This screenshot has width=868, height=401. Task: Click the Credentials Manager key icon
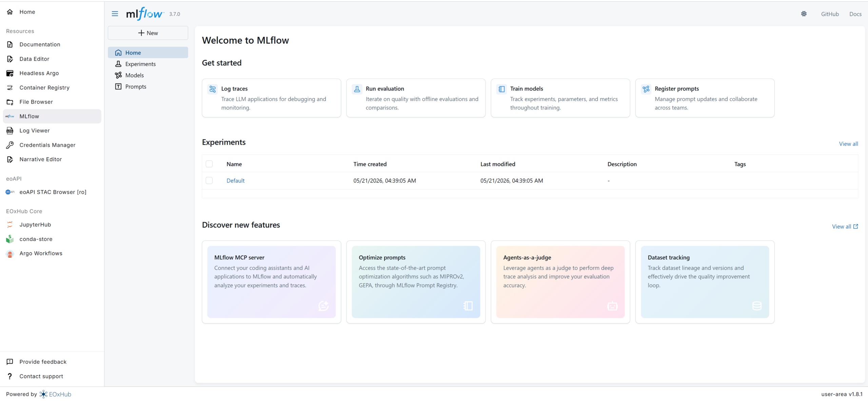[x=10, y=145]
